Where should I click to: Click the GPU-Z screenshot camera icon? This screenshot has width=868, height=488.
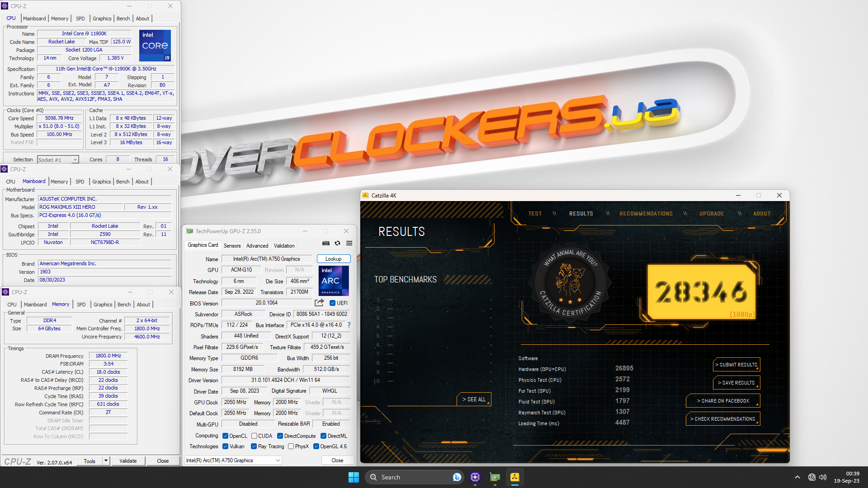click(325, 243)
